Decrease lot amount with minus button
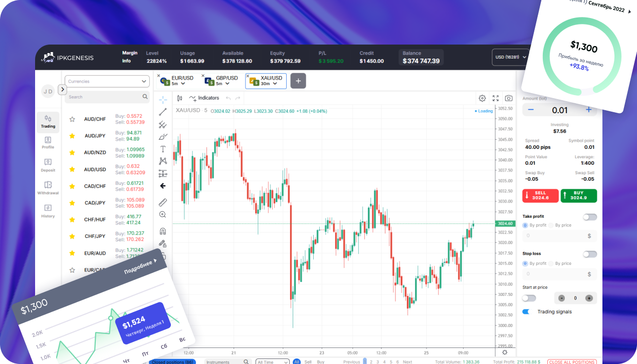Viewport: 637px width, 364px height. coord(530,110)
